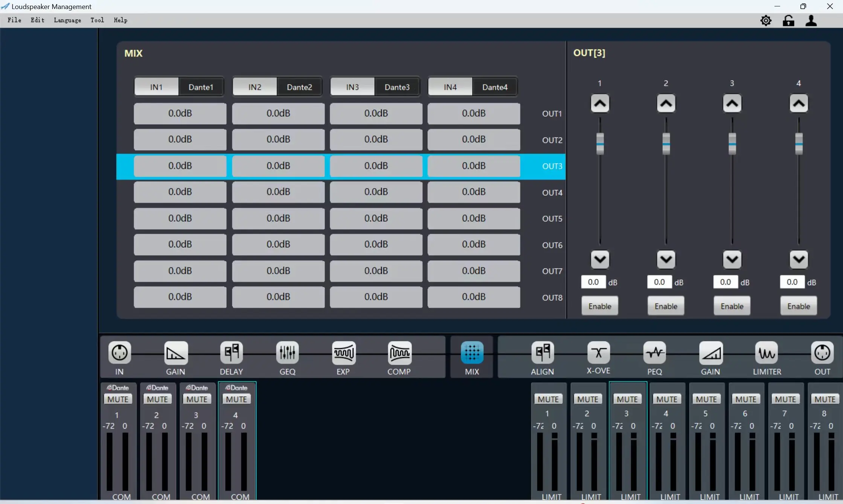Click fader 3 dB value field
Image resolution: width=843 pixels, height=504 pixels.
(726, 282)
